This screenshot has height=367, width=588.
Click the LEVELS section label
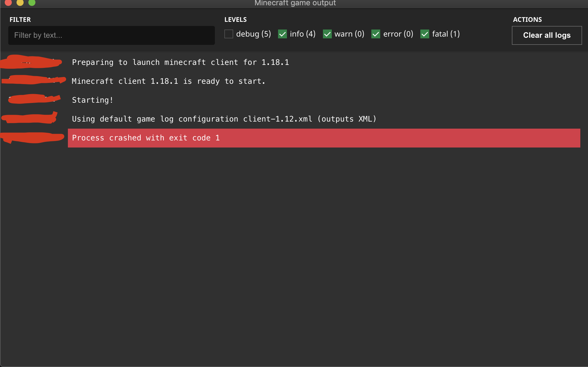pyautogui.click(x=235, y=19)
